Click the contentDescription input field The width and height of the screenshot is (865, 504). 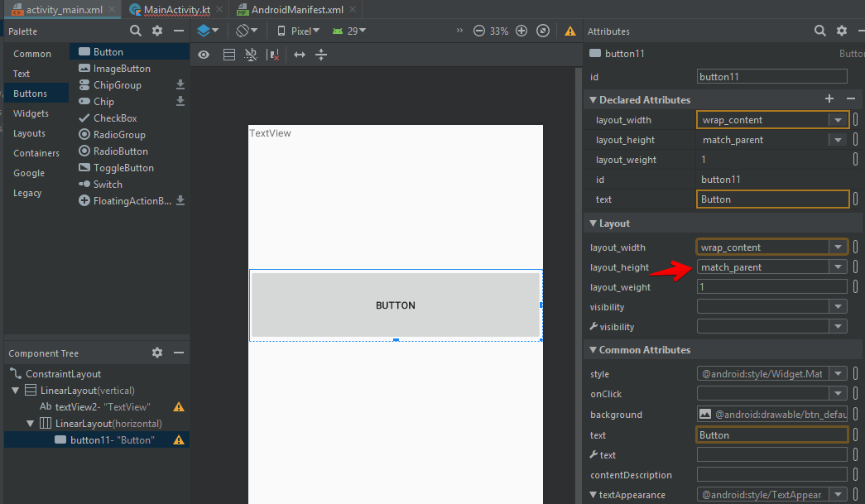pyautogui.click(x=771, y=475)
